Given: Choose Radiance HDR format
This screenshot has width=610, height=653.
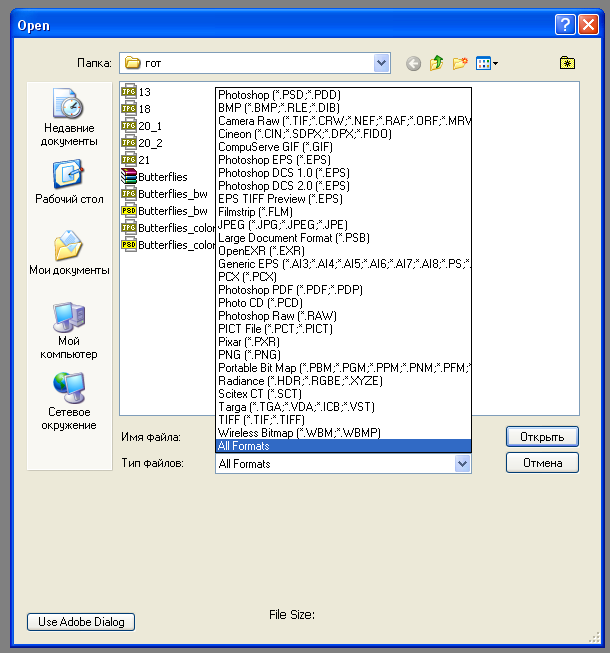Looking at the screenshot, I should point(344,381).
